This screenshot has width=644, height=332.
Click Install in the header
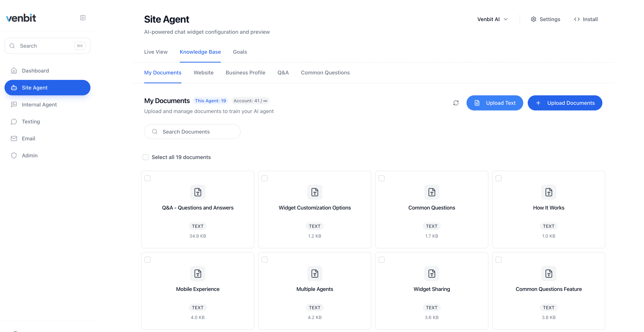tap(586, 19)
